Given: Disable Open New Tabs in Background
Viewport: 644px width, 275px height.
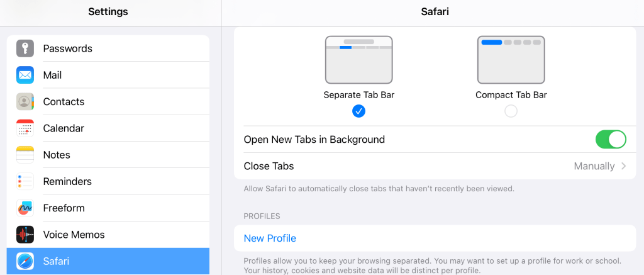Looking at the screenshot, I should click(x=611, y=140).
